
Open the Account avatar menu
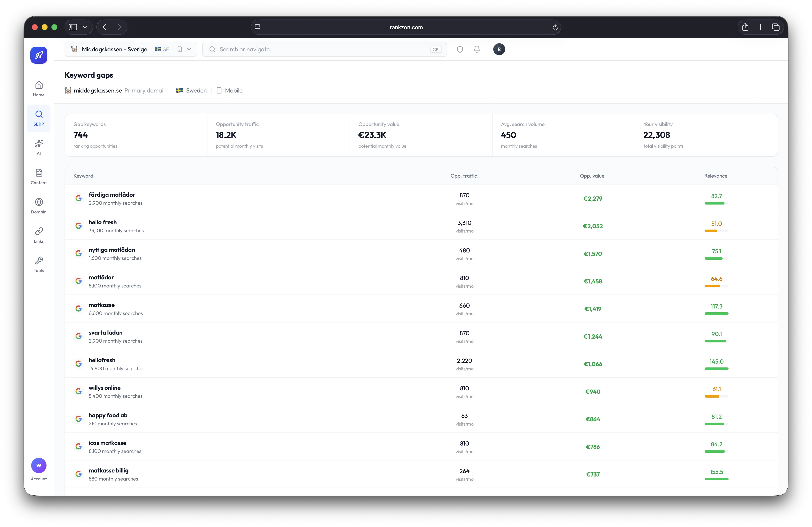pyautogui.click(x=39, y=469)
